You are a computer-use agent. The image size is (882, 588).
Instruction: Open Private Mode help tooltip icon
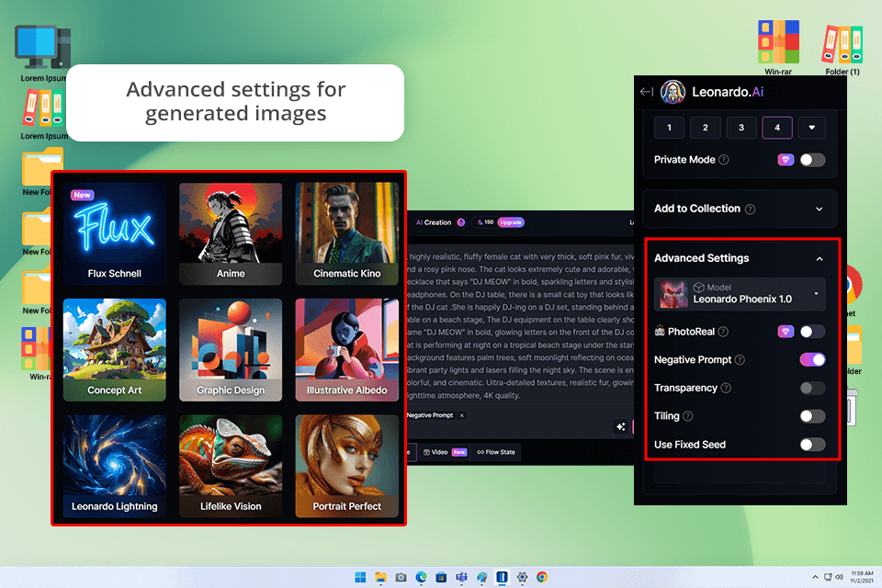pyautogui.click(x=724, y=160)
